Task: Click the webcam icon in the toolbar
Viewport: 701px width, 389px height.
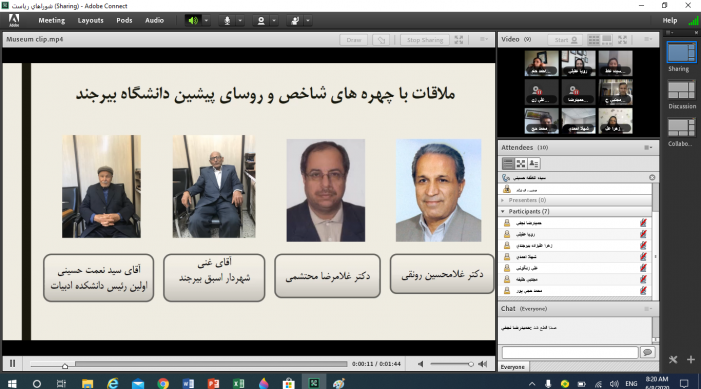Action: click(x=261, y=21)
